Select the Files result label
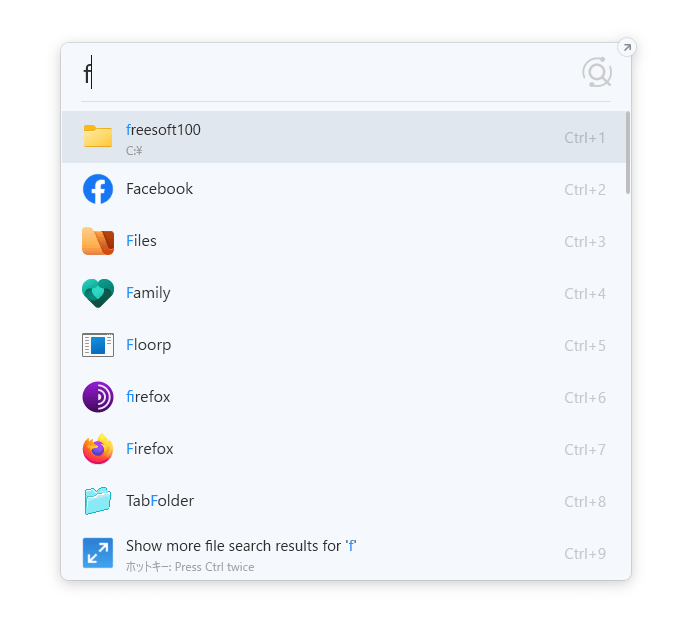The image size is (700, 620). pos(141,241)
